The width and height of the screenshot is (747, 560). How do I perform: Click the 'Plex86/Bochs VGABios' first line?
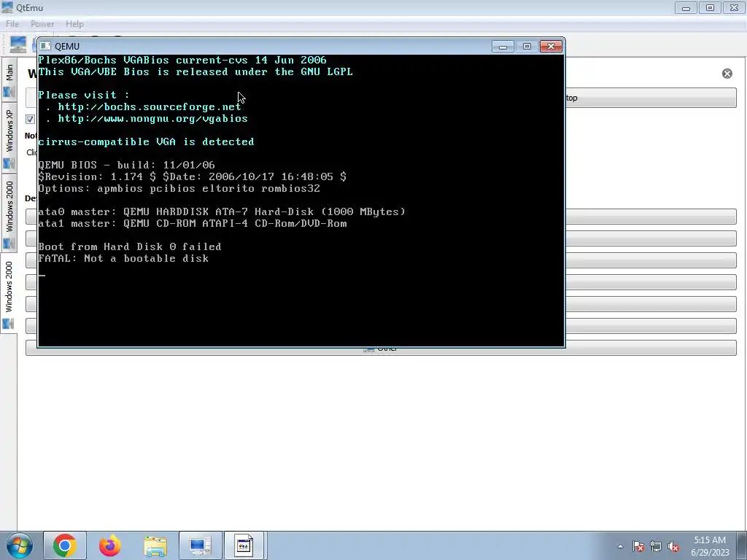[x=182, y=60]
